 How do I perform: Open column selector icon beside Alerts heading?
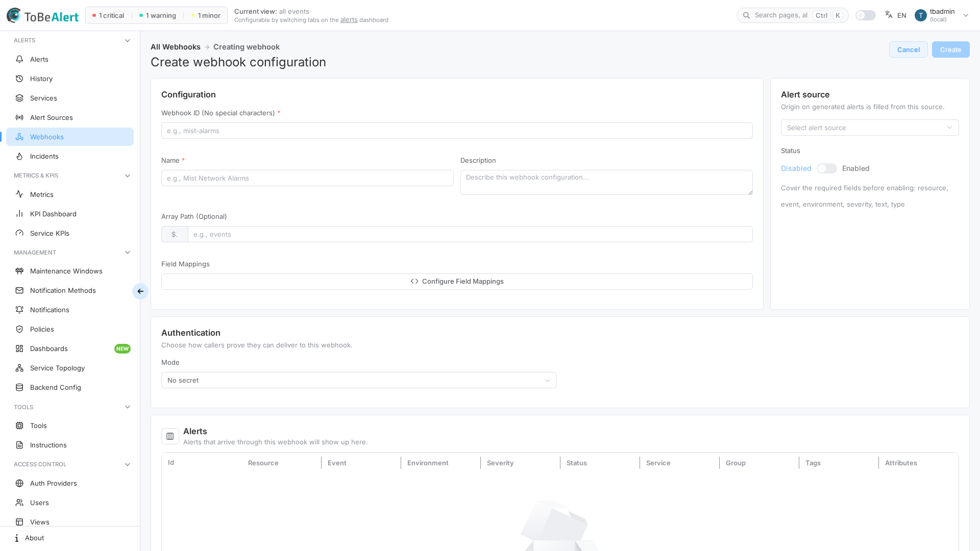point(170,436)
